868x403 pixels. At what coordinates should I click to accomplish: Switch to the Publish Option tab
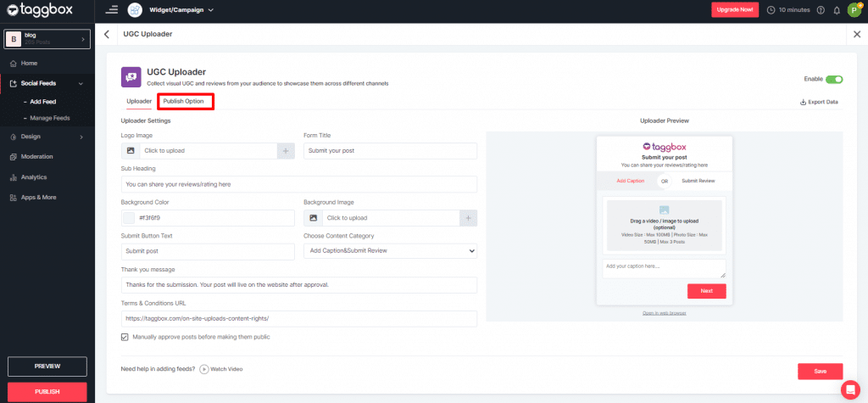point(184,102)
